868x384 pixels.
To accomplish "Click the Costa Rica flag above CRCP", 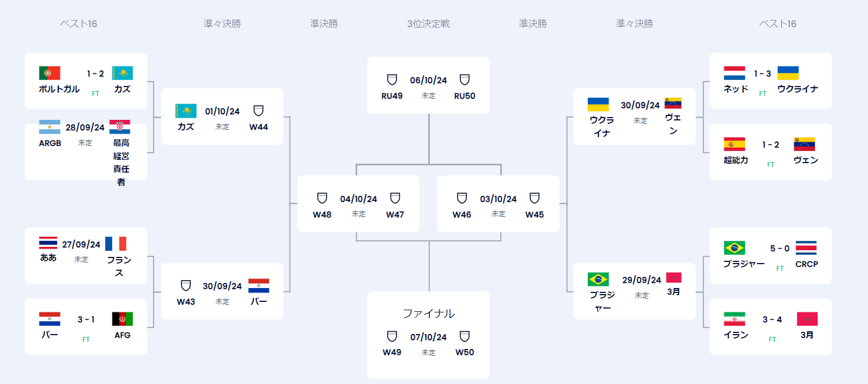I will [806, 248].
